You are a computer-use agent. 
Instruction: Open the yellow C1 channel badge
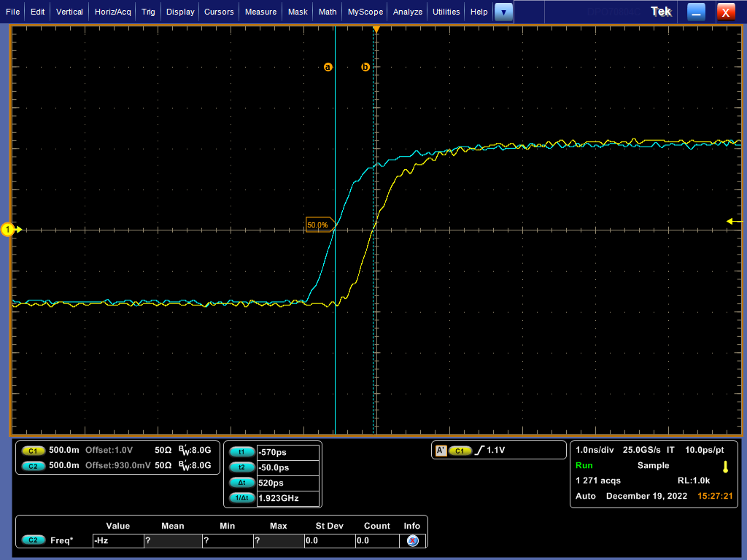click(x=33, y=451)
